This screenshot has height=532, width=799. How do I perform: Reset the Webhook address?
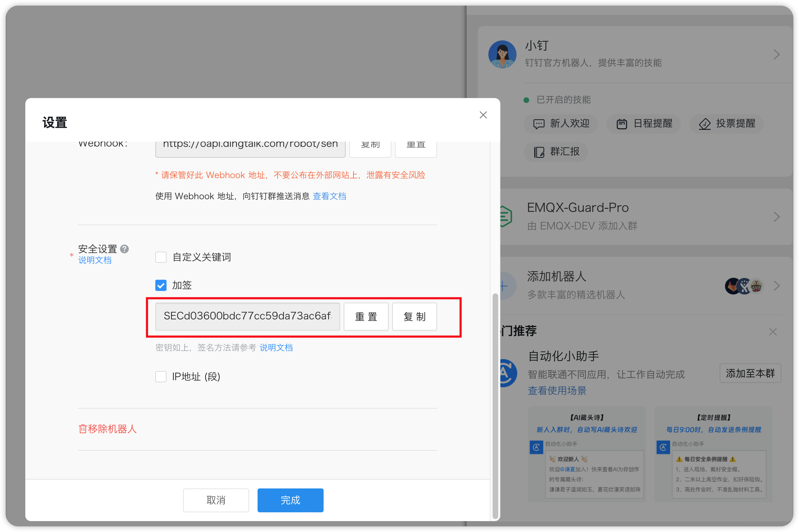click(x=416, y=149)
